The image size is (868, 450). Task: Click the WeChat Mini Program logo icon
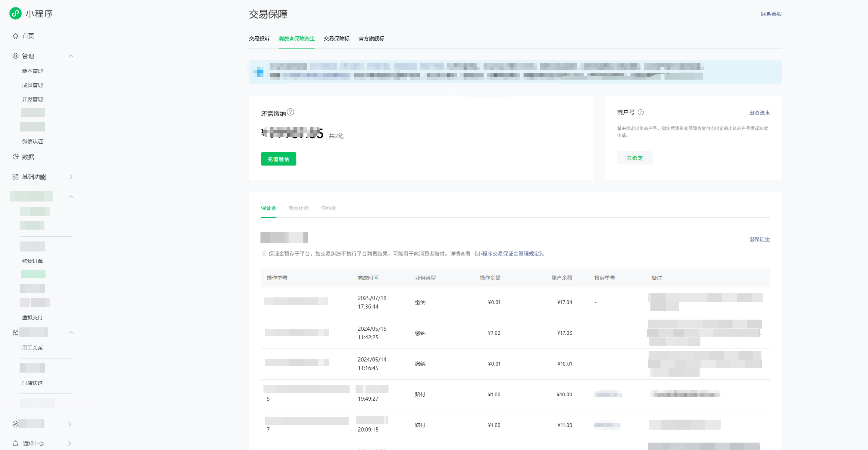[x=16, y=13]
